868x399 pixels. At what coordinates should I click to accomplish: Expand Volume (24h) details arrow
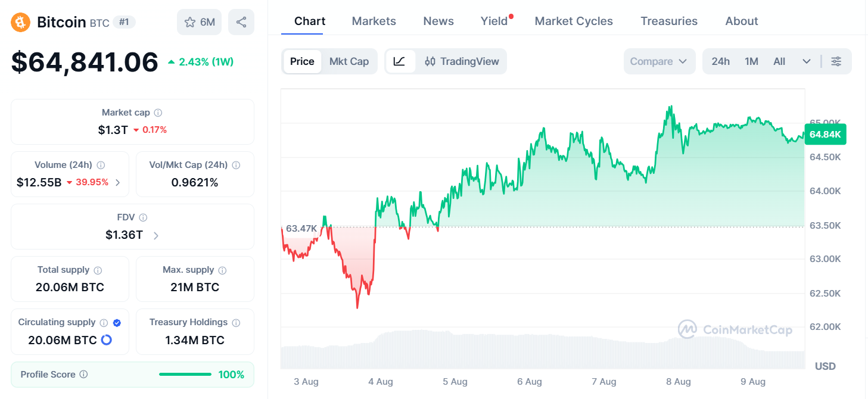(117, 182)
